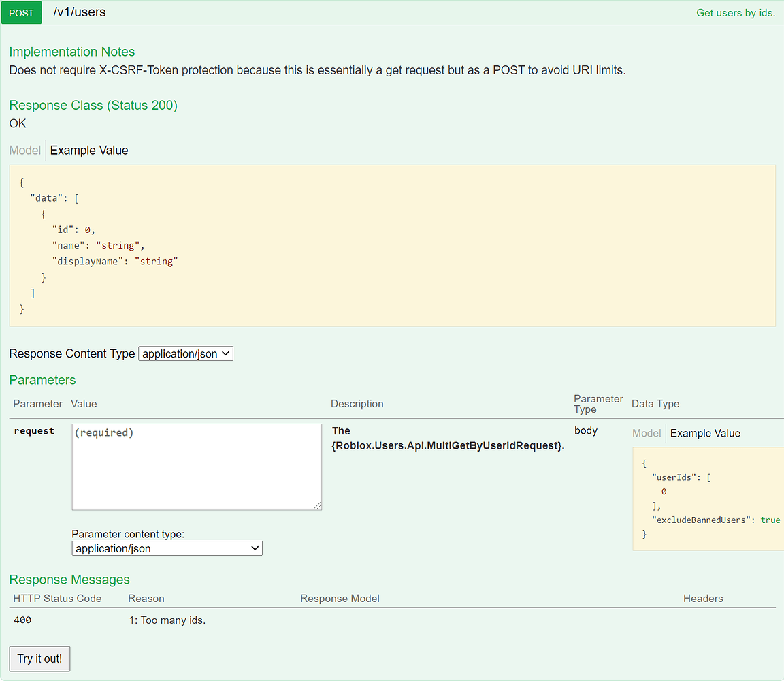Click the 'request' parameter name
This screenshot has height=681, width=784.
coord(34,431)
